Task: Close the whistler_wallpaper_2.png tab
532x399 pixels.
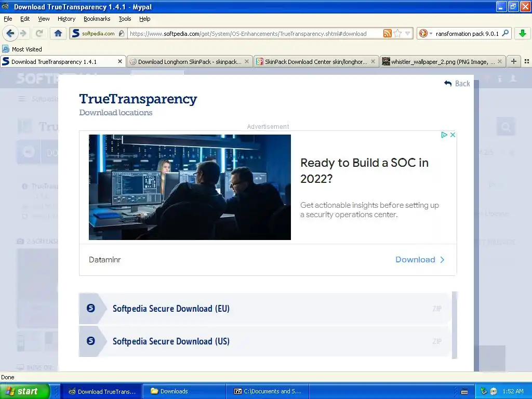Action: 499,61
